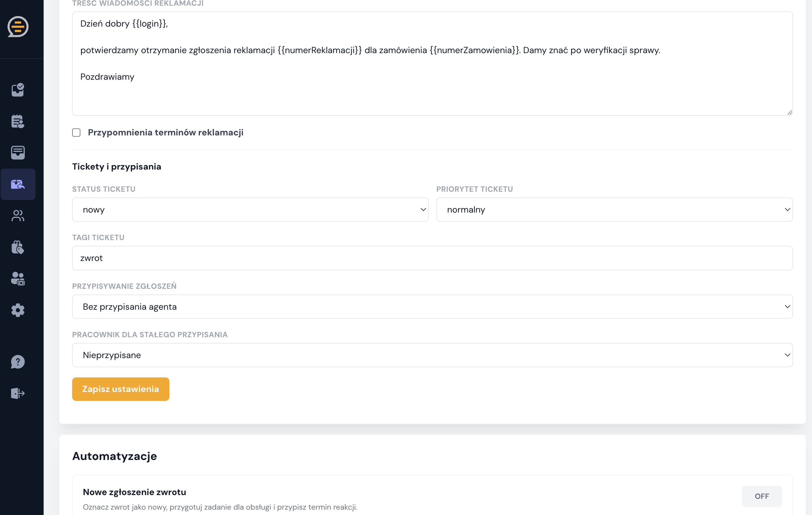Open the settings gear icon
This screenshot has height=515, width=812.
[18, 310]
